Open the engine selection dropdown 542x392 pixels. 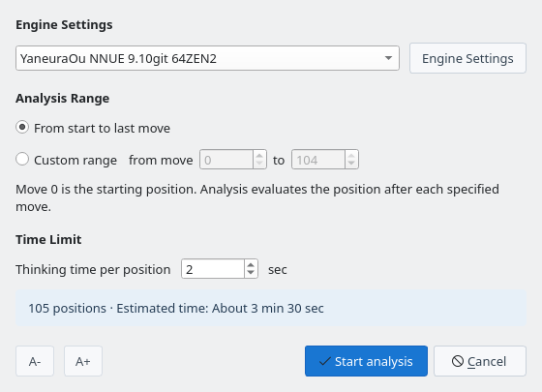coord(207,58)
